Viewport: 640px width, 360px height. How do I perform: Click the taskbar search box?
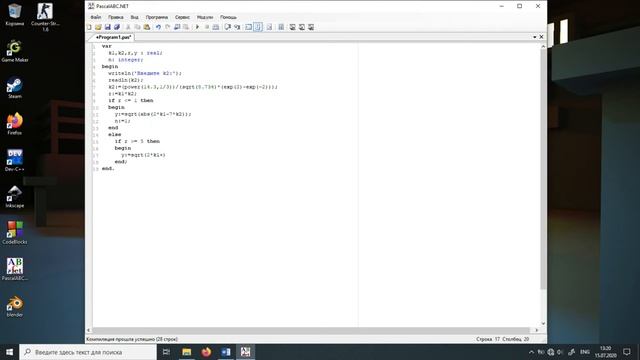(x=88, y=352)
